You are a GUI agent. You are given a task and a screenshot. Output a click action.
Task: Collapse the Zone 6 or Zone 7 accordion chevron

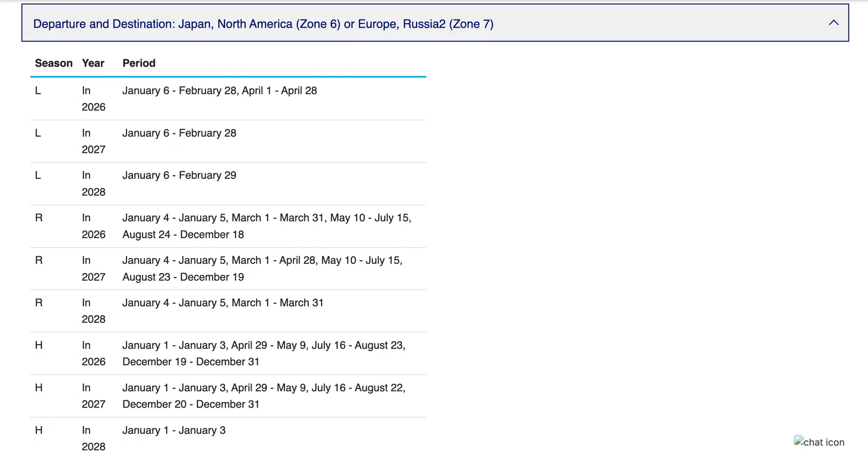tap(833, 23)
